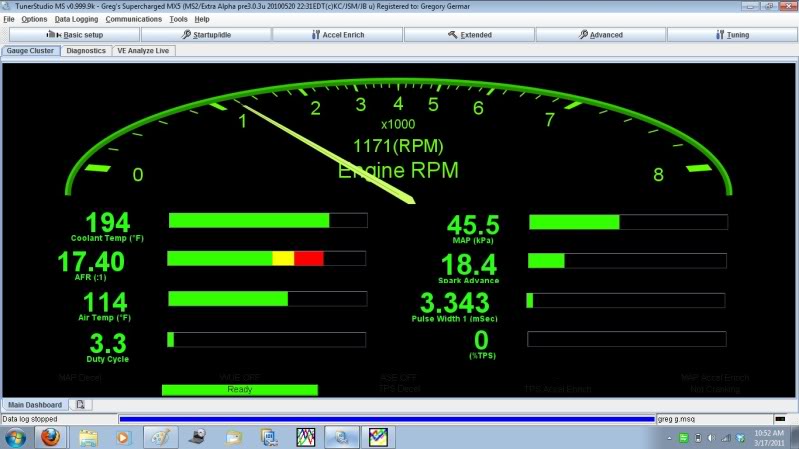Click the 18.4 Spark Advance value

point(469,265)
